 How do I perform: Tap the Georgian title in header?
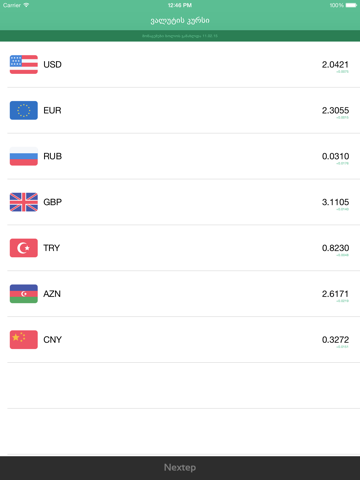point(180,21)
